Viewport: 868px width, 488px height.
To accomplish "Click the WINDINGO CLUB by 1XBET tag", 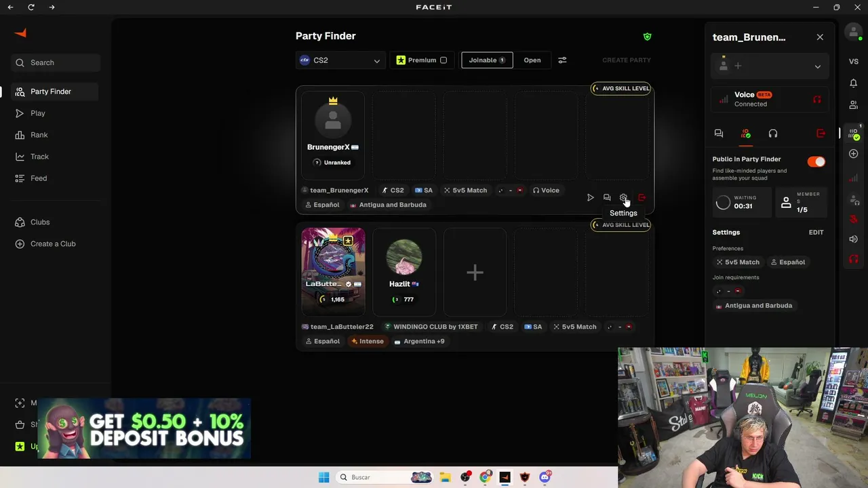I will click(431, 327).
